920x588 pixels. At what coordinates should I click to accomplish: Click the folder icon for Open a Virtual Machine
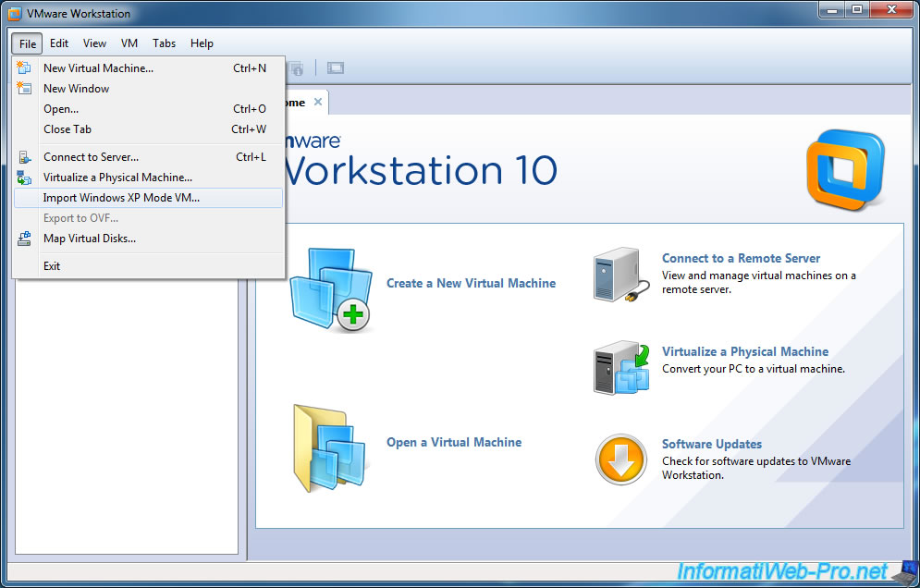click(330, 447)
